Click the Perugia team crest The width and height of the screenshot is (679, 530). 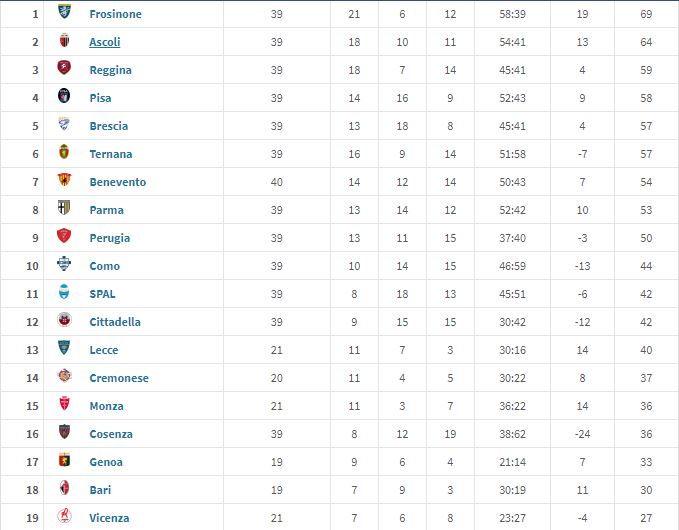pos(65,238)
